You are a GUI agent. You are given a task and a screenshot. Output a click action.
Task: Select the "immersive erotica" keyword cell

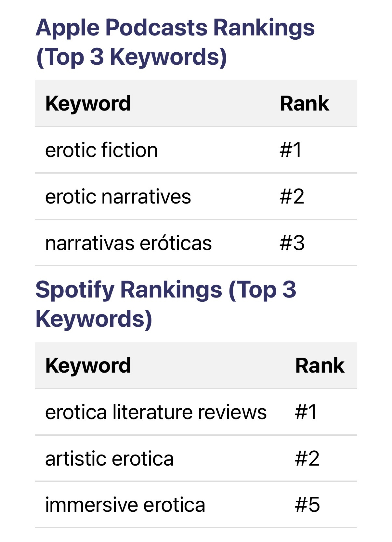coord(125,505)
